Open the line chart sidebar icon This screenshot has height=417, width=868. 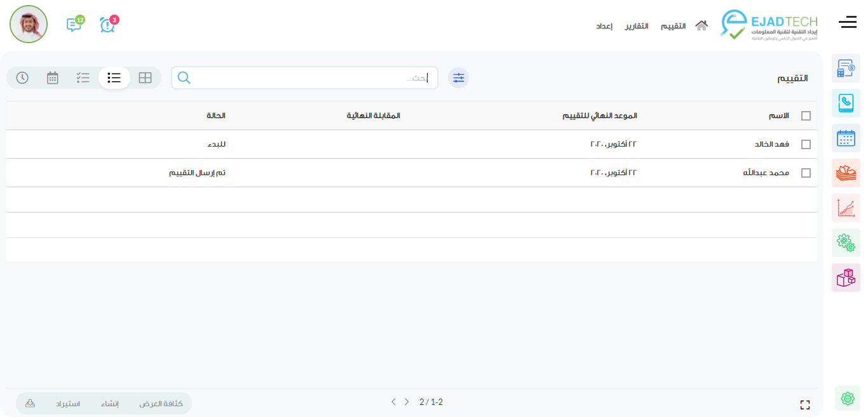pos(846,208)
